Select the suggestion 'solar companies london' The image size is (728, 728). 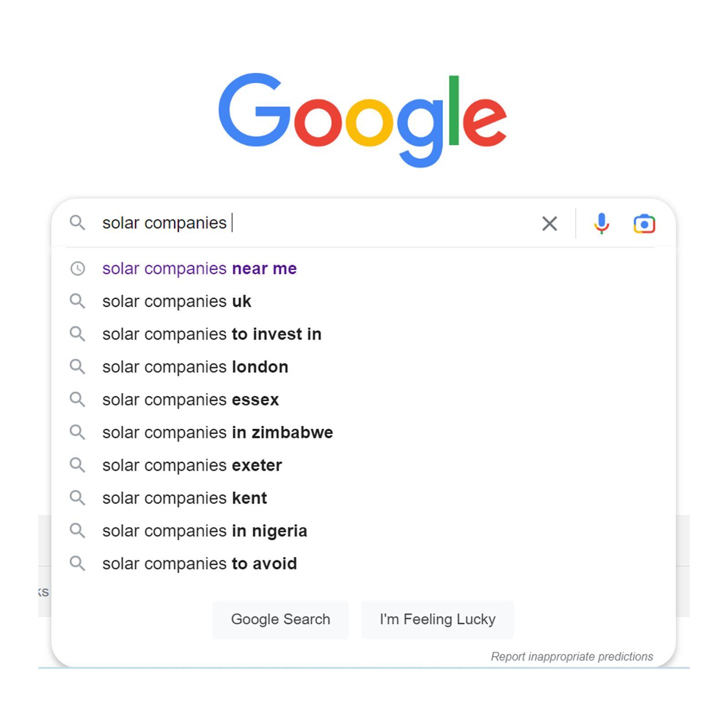click(195, 367)
